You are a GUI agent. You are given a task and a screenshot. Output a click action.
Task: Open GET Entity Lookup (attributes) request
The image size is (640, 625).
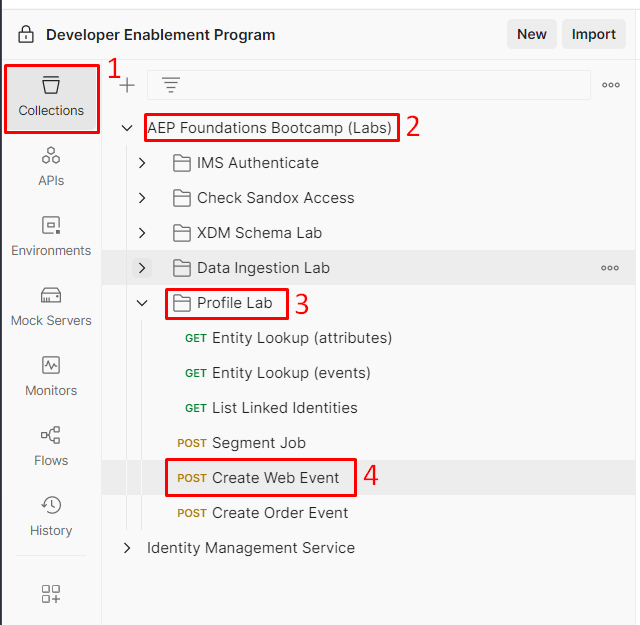pos(288,338)
